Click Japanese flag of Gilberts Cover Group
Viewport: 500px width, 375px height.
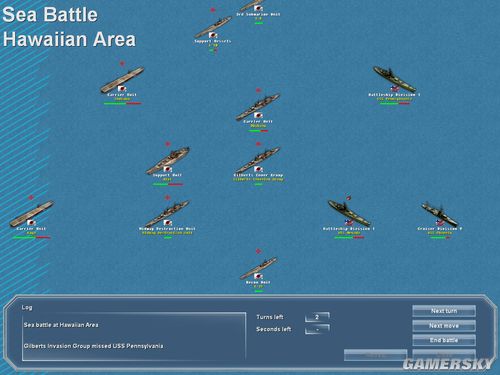pos(258,169)
